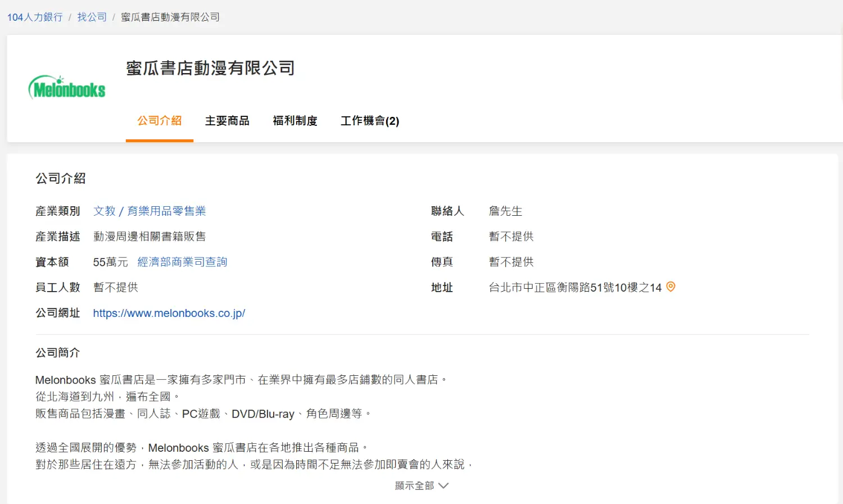Click the 文教 / 育樂用品零售業 industry link
This screenshot has height=504, width=843.
149,211
